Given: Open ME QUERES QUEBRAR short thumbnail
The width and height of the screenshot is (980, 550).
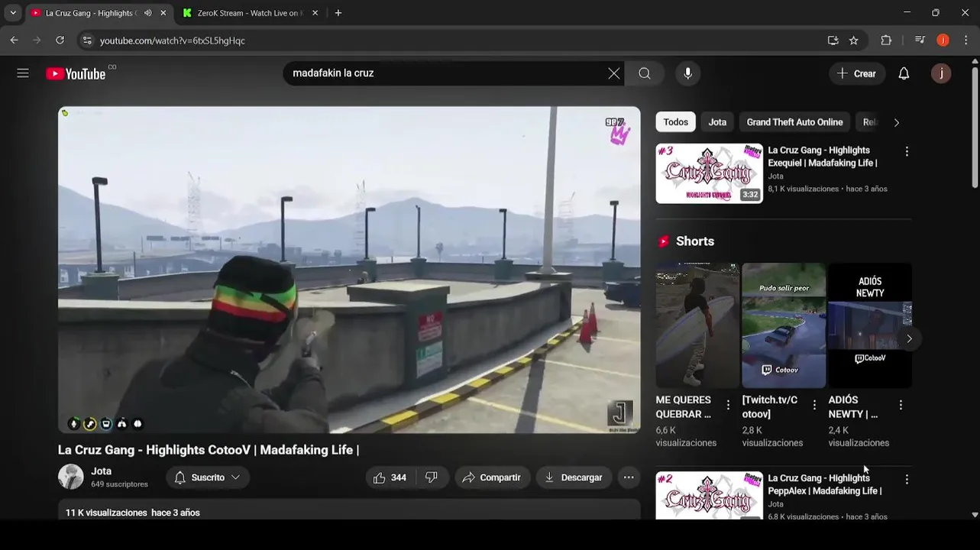Looking at the screenshot, I should [697, 325].
